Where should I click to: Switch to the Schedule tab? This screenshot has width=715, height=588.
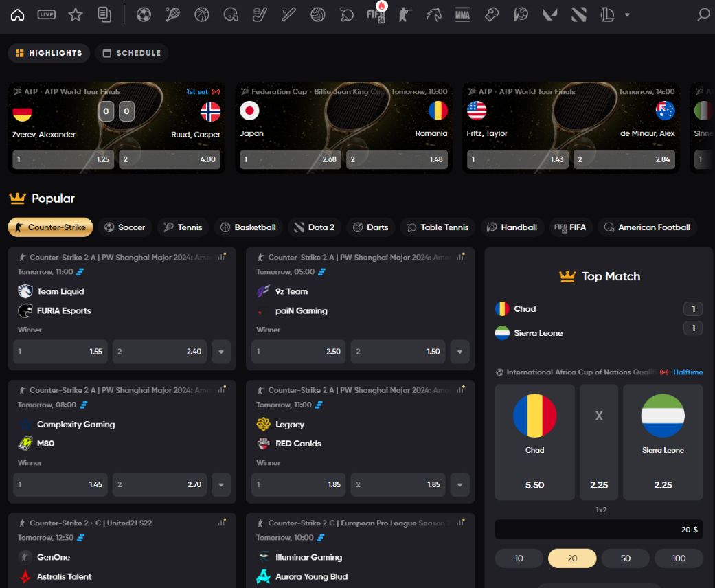click(132, 53)
